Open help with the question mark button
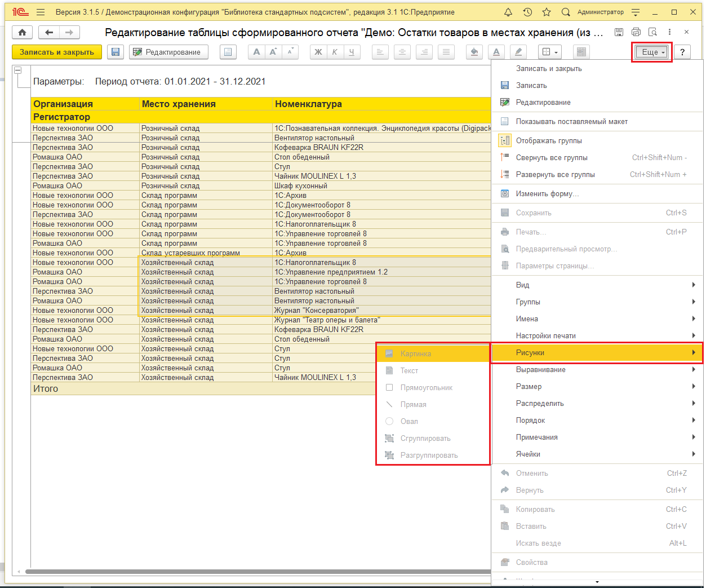 [x=682, y=52]
